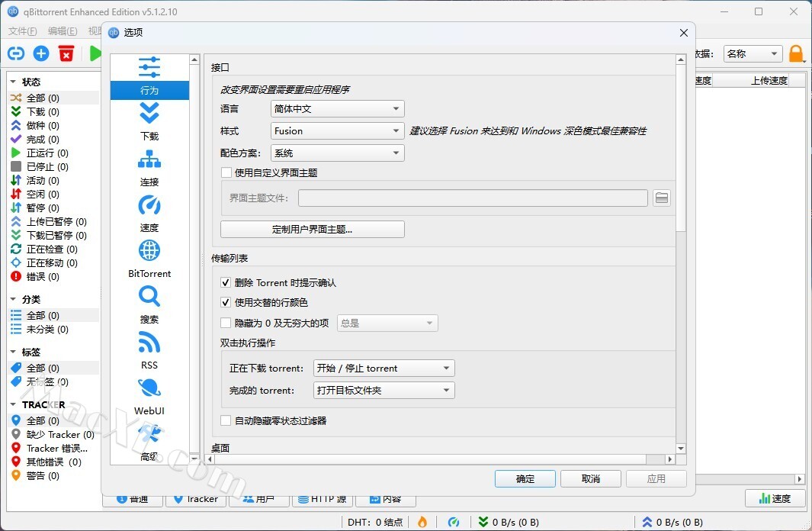812x531 pixels.
Task: Check 隐藏为 0 及无穷大的项
Action: pos(226,323)
